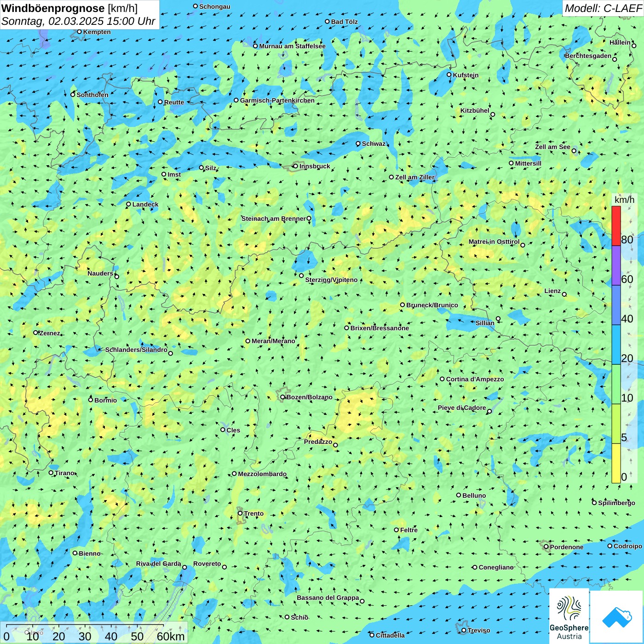Click the Rovereto town label
This screenshot has height=644, width=644.
tap(207, 563)
